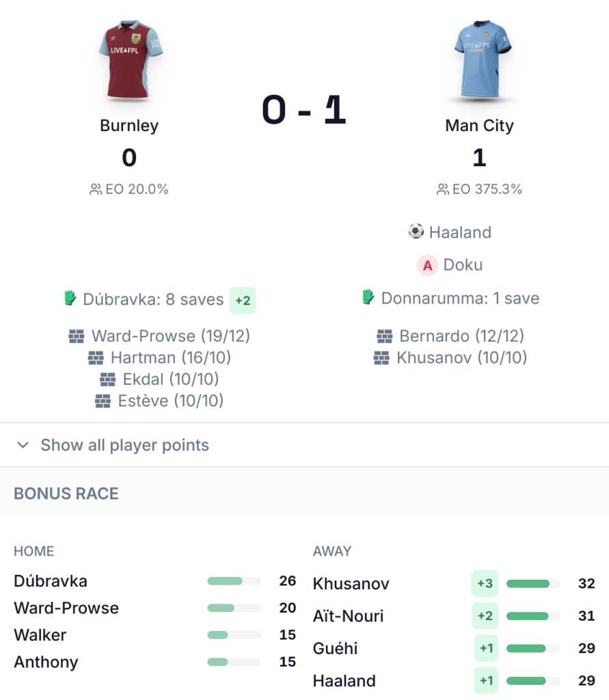609x700 pixels.
Task: Click the red assist icon beside Doku
Action: point(428,265)
